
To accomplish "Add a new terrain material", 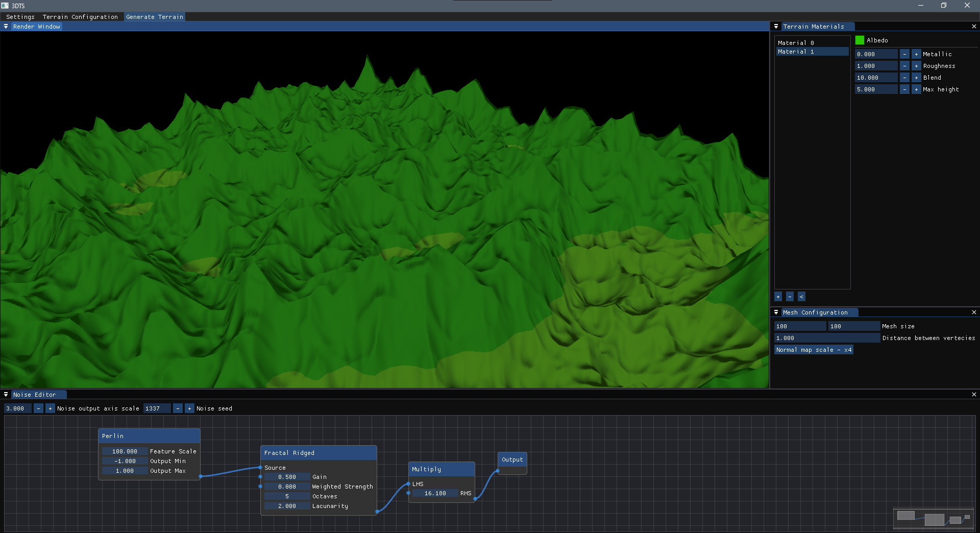I will [778, 297].
